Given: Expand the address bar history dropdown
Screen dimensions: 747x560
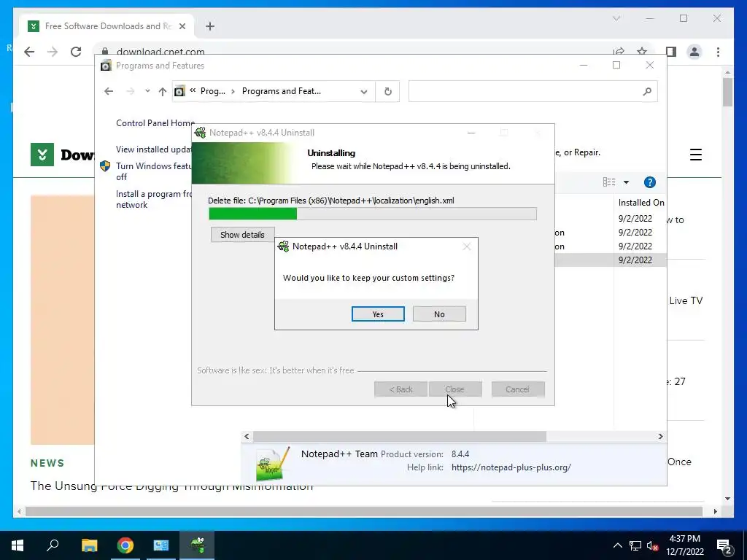Looking at the screenshot, I should click(364, 91).
